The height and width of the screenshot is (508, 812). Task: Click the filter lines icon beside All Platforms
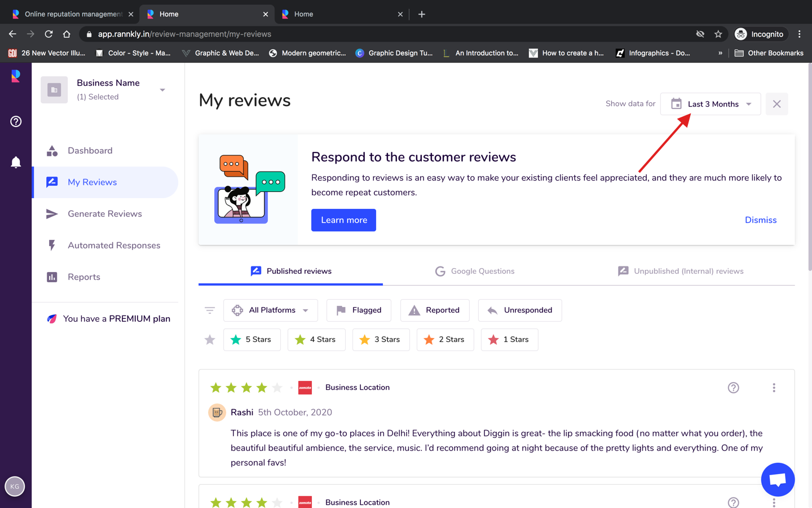tap(210, 310)
